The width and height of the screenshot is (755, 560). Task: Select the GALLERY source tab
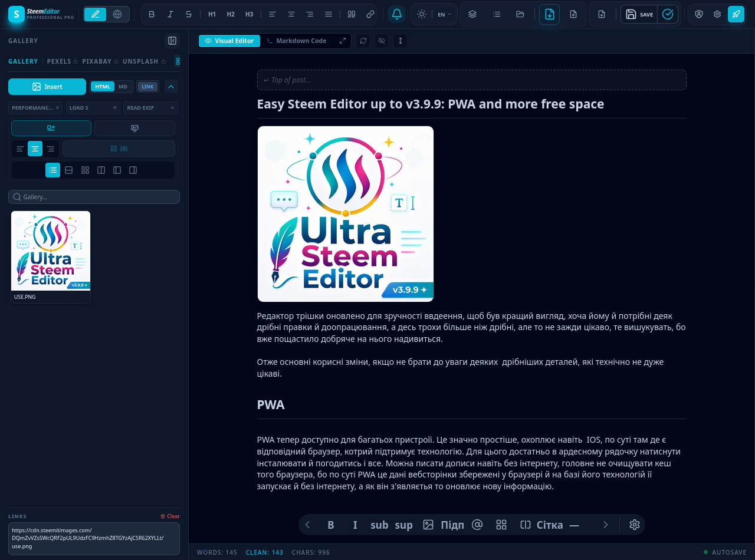click(x=23, y=61)
